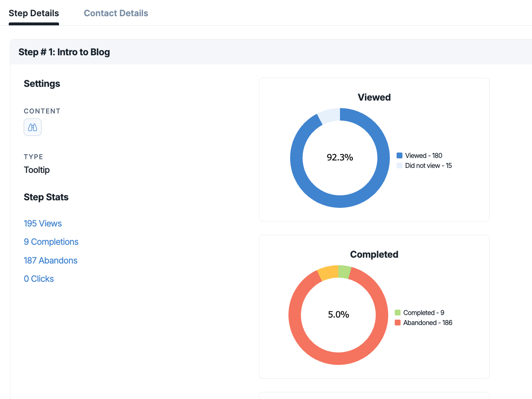Click the Completed chart title
532x399 pixels.
click(x=374, y=254)
